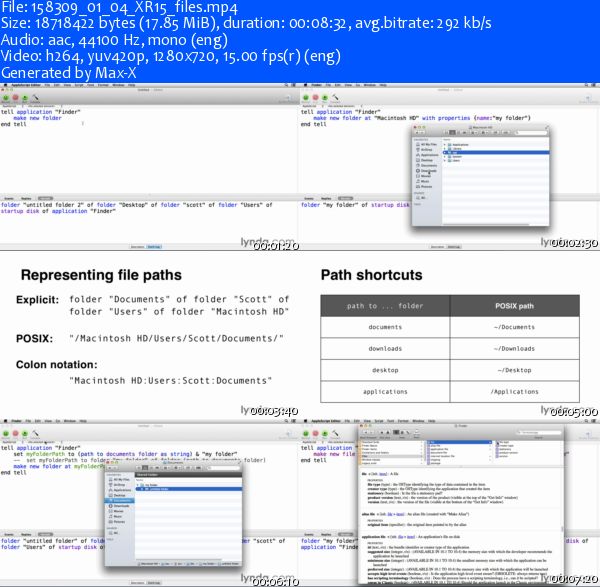Select Movies in 00:06:10 Finder sidebar
Viewport: 600px width, 587px height.
pos(116,511)
